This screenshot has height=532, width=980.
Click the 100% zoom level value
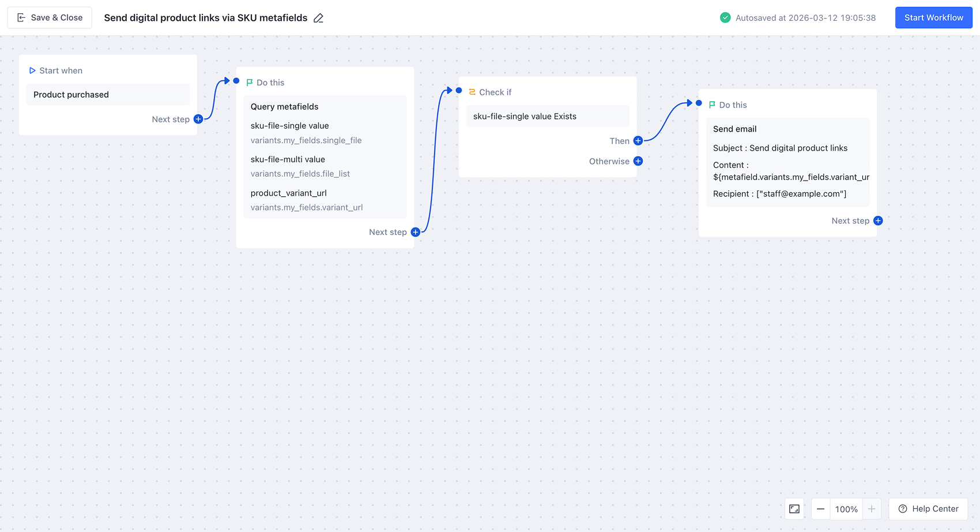tap(846, 509)
